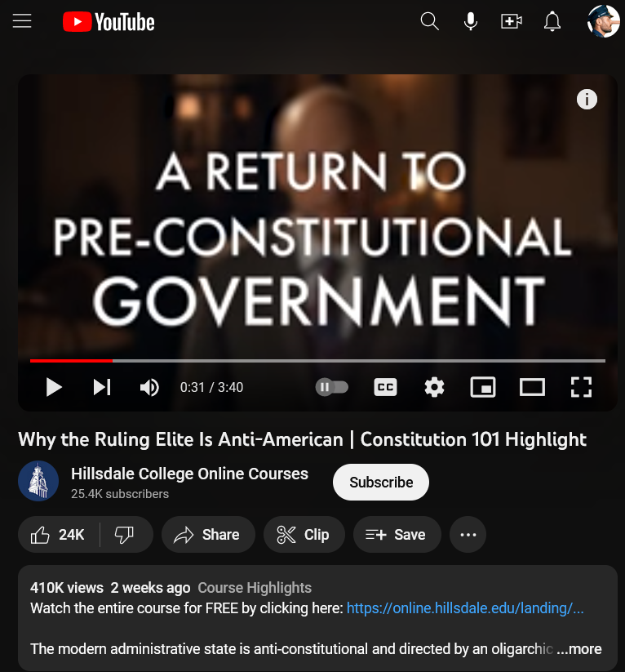Seek along the red video progress bar
This screenshot has width=625, height=672.
pos(317,361)
